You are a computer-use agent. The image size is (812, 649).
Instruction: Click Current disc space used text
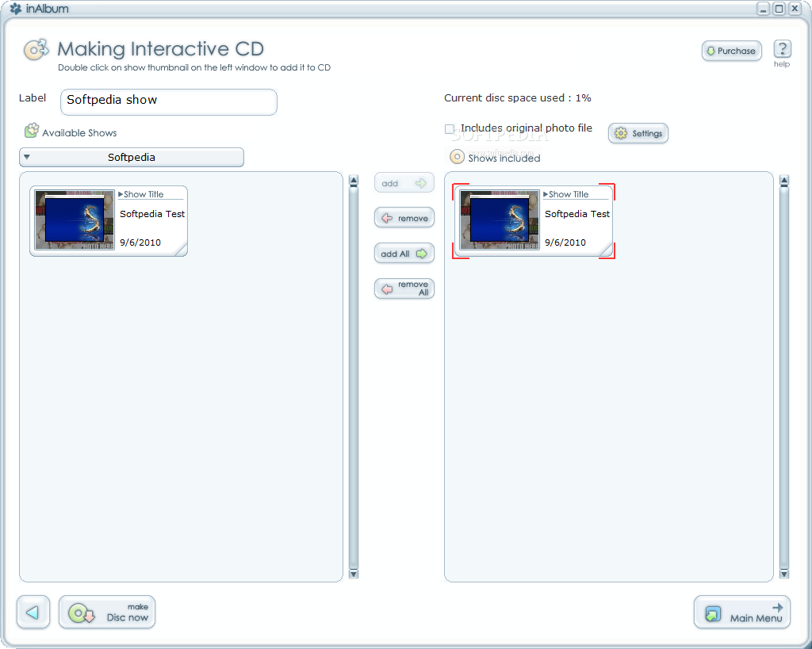click(x=517, y=98)
